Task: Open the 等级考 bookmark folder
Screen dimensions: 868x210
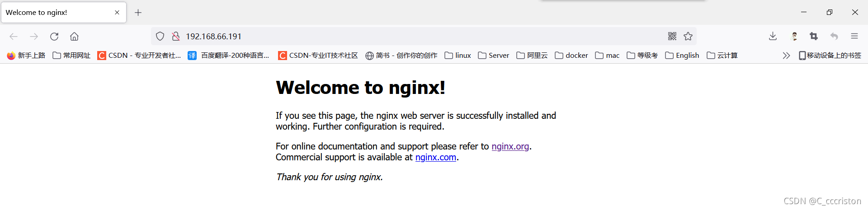Action: [642, 56]
